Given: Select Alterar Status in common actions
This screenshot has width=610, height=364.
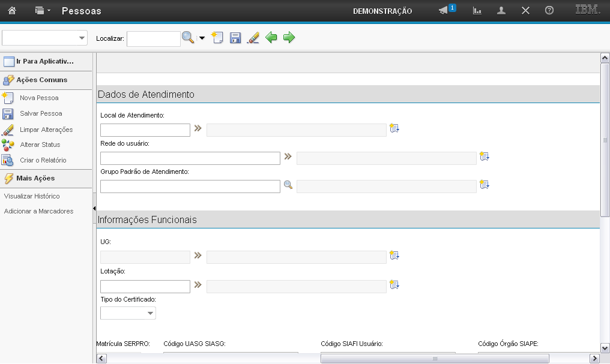Looking at the screenshot, I should click(40, 145).
